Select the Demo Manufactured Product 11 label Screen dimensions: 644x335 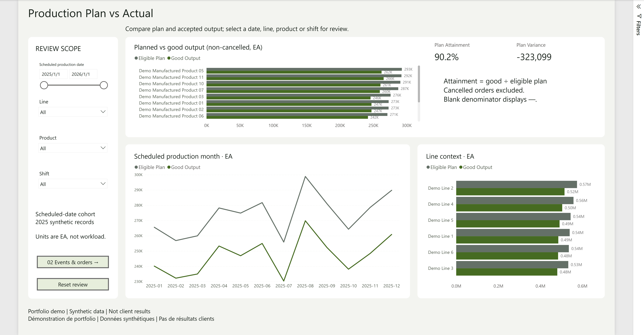point(171,77)
